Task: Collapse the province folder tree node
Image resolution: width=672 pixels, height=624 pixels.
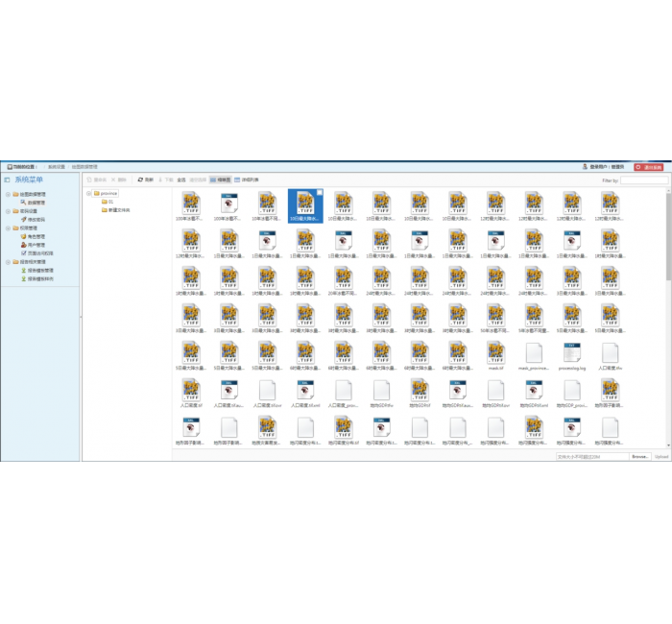Action: [x=88, y=193]
